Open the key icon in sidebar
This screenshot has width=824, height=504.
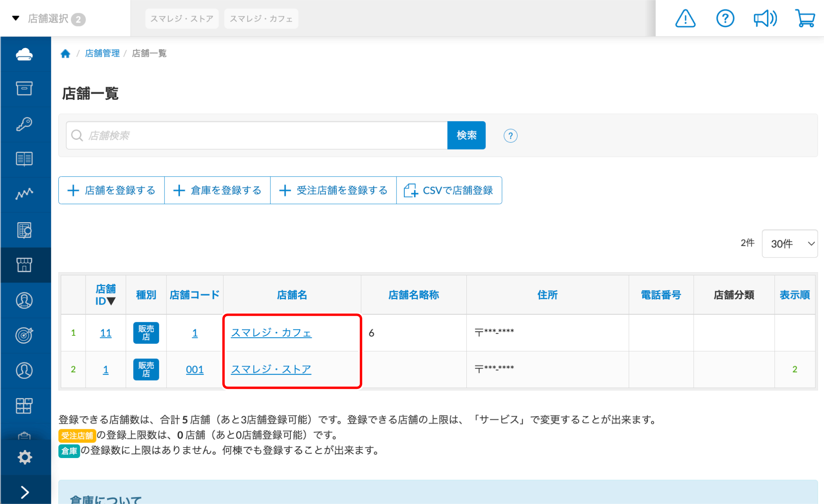click(x=24, y=124)
